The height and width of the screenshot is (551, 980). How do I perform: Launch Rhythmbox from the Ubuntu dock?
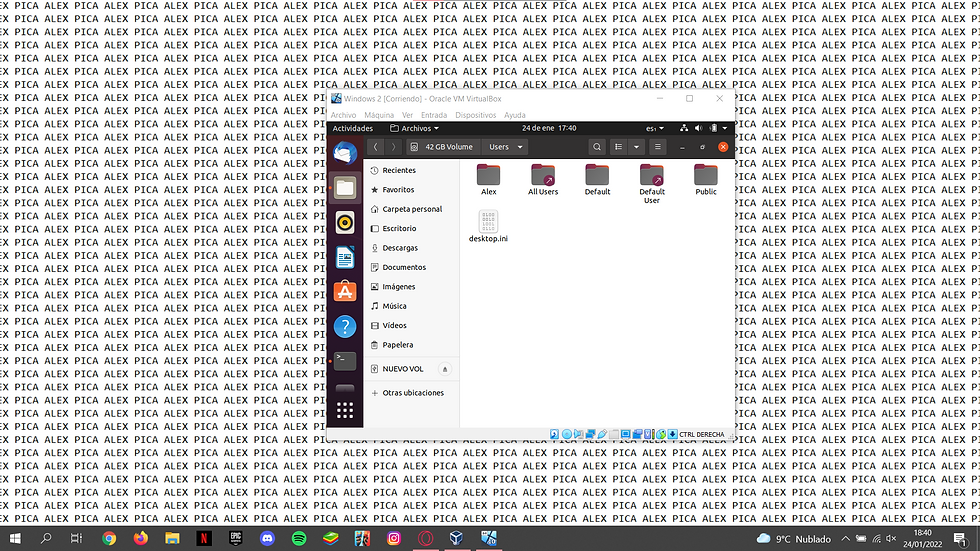click(345, 222)
